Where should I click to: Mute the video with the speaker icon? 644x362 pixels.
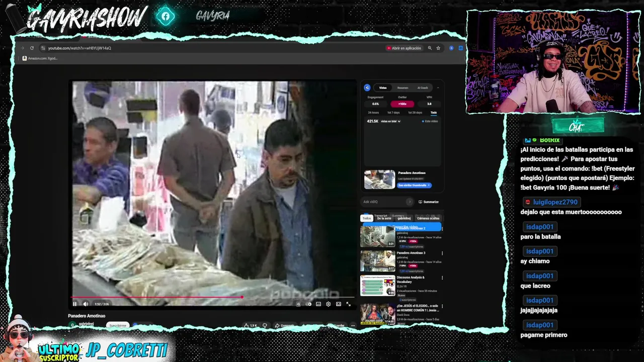coord(86,304)
